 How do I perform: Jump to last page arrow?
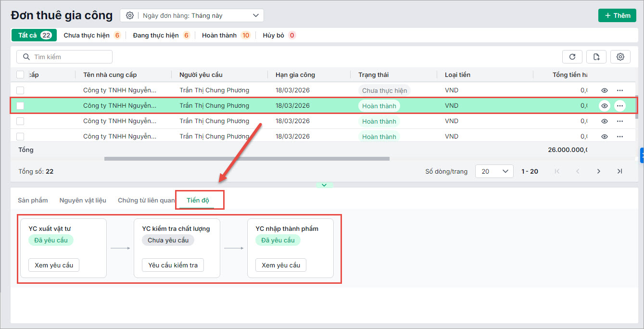tap(619, 171)
